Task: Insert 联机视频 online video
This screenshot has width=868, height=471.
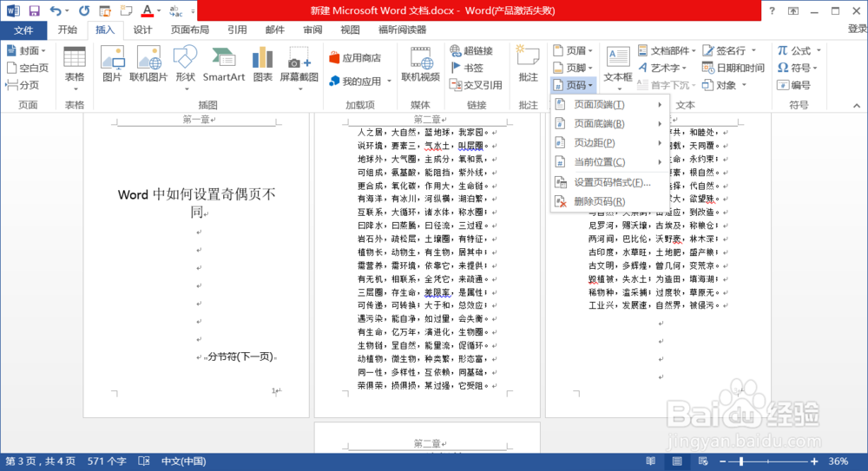Action: pos(421,64)
